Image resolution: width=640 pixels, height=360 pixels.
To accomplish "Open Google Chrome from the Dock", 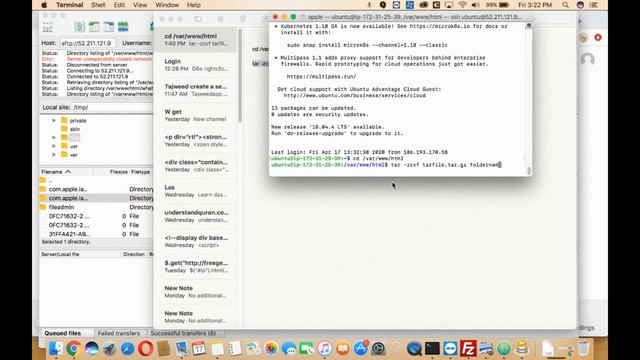I will point(73,348).
